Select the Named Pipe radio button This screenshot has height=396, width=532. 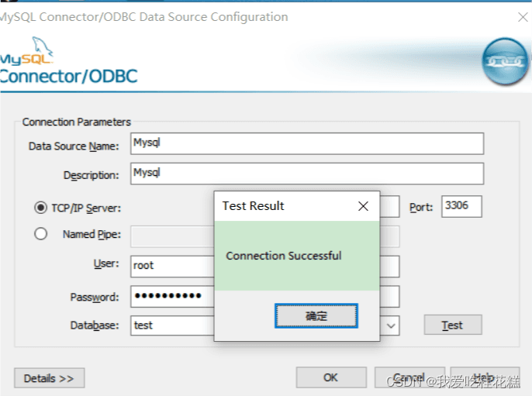(x=40, y=234)
